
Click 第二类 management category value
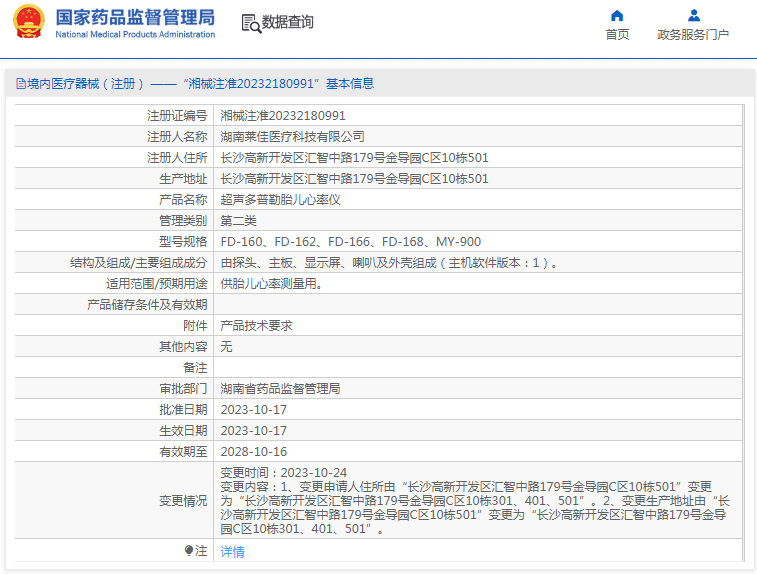pos(238,221)
